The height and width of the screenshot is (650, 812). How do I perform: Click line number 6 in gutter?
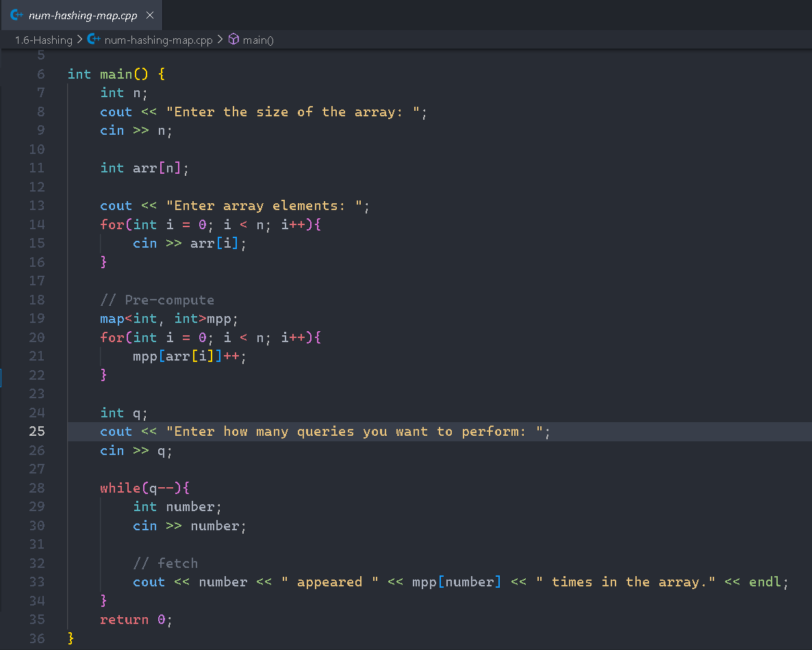(x=40, y=74)
